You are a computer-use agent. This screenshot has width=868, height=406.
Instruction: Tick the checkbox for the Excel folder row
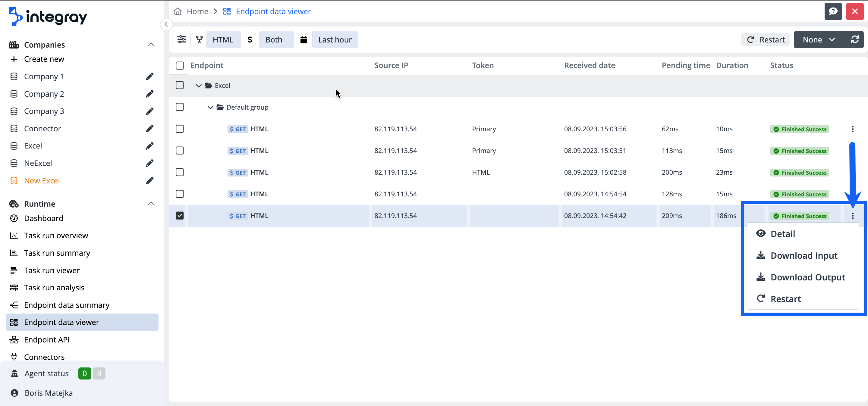[x=180, y=86]
